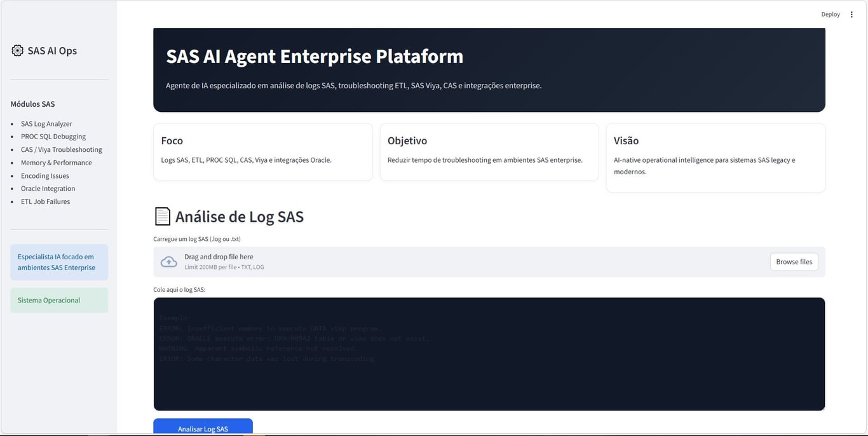Open the three-dot main menu icon
Viewport: 868px width, 436px height.
[x=851, y=14]
